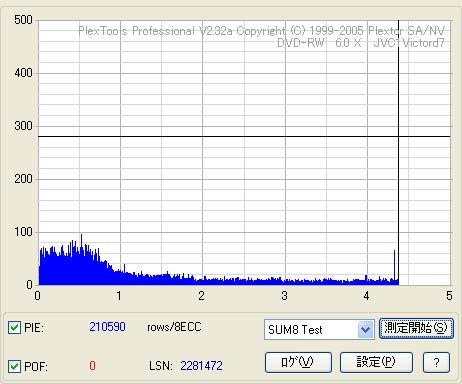This screenshot has height=384, width=462.
Task: Click the tall blue spike near 4.4
Action: [395, 265]
